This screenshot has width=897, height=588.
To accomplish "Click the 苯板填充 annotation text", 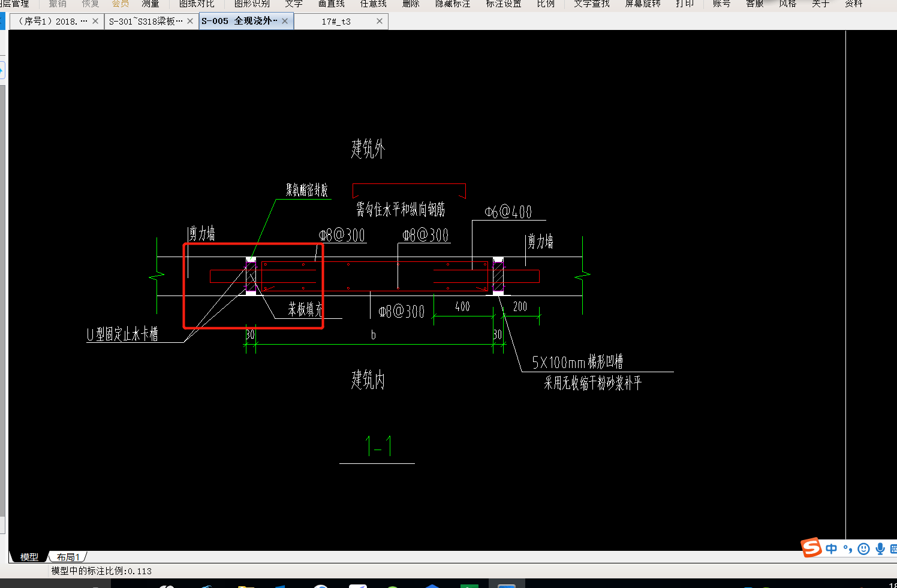I will [305, 309].
